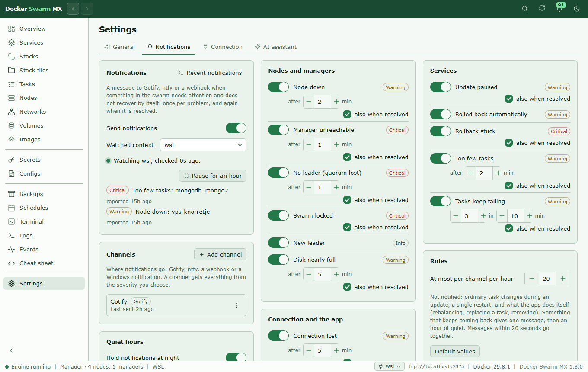The height and width of the screenshot is (372, 588).
Task: Open Terminal in the sidebar
Action: pyautogui.click(x=44, y=222)
